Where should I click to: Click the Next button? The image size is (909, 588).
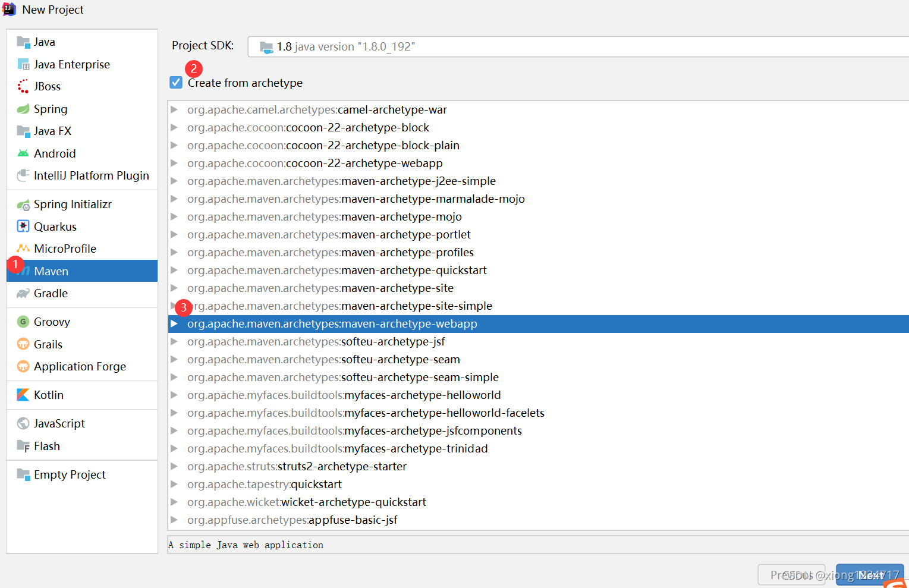pyautogui.click(x=870, y=575)
